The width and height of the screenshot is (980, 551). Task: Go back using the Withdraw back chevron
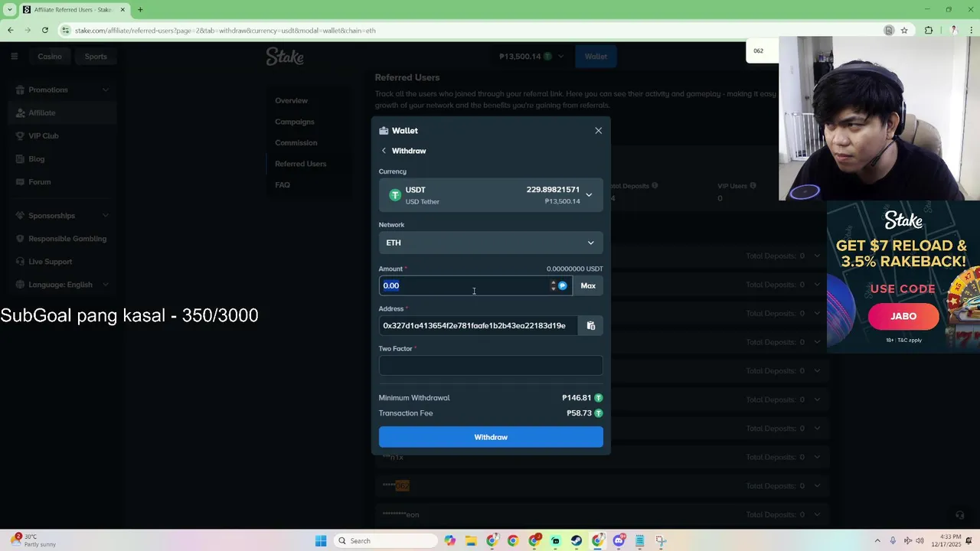[384, 151]
